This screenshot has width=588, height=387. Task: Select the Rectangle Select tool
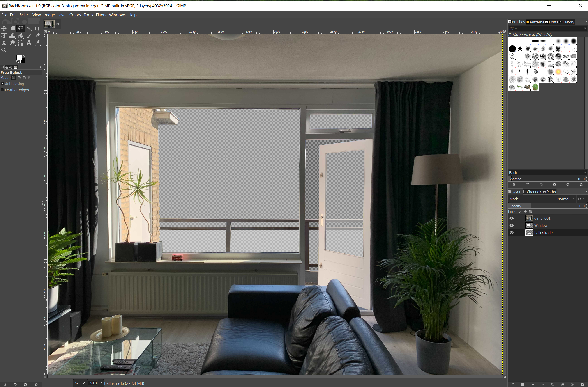(x=12, y=29)
